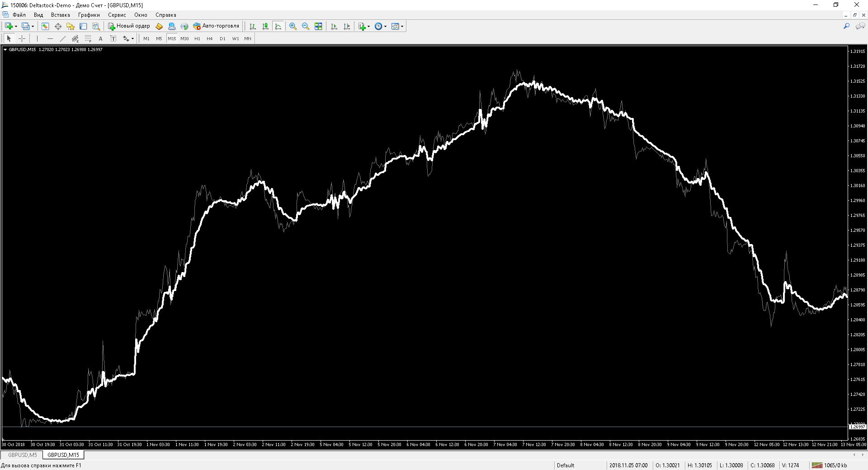This screenshot has height=470, width=868.
Task: Draw a vertical line on chart
Action: click(x=37, y=38)
